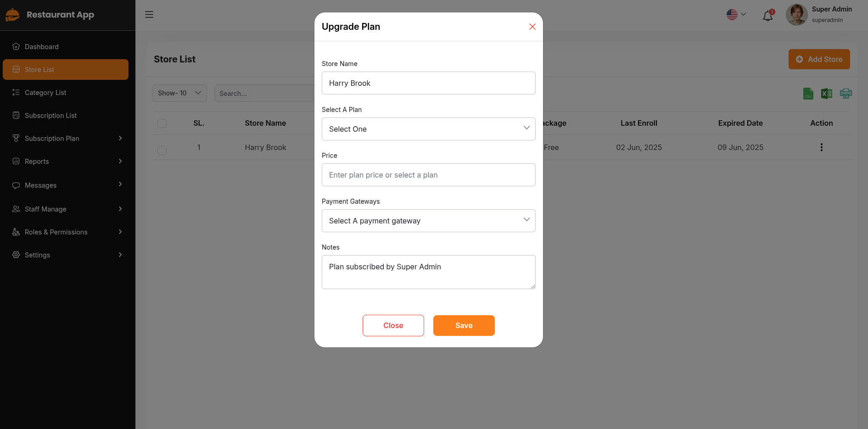This screenshot has width=868, height=429.
Task: Expand the Messages submenu arrow
Action: point(120,184)
